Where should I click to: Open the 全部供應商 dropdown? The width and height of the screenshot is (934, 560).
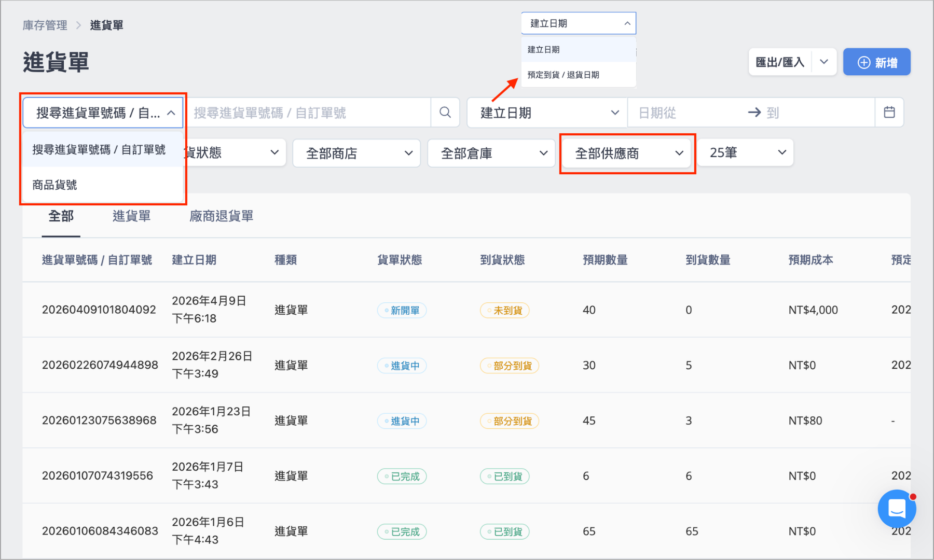point(627,153)
